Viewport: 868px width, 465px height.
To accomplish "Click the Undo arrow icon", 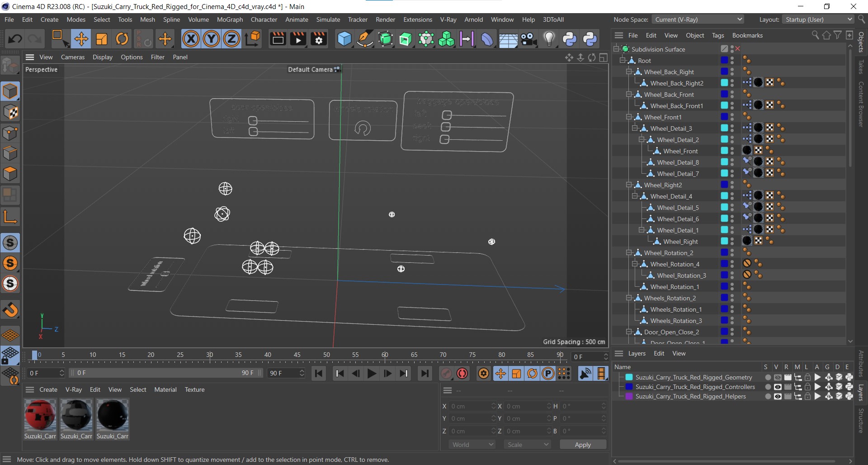I will click(15, 39).
